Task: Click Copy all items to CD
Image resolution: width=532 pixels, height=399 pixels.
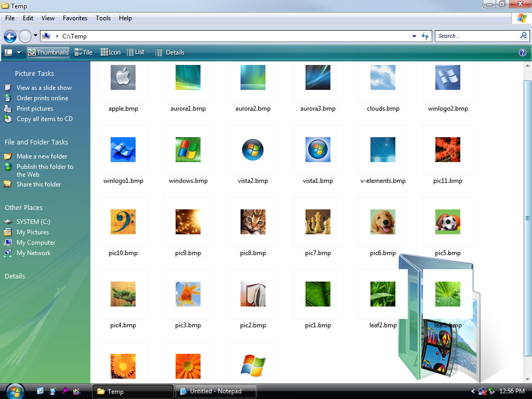Action: (45, 119)
